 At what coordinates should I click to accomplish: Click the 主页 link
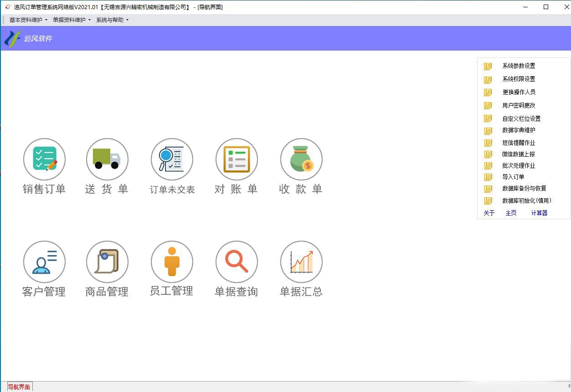(x=511, y=213)
